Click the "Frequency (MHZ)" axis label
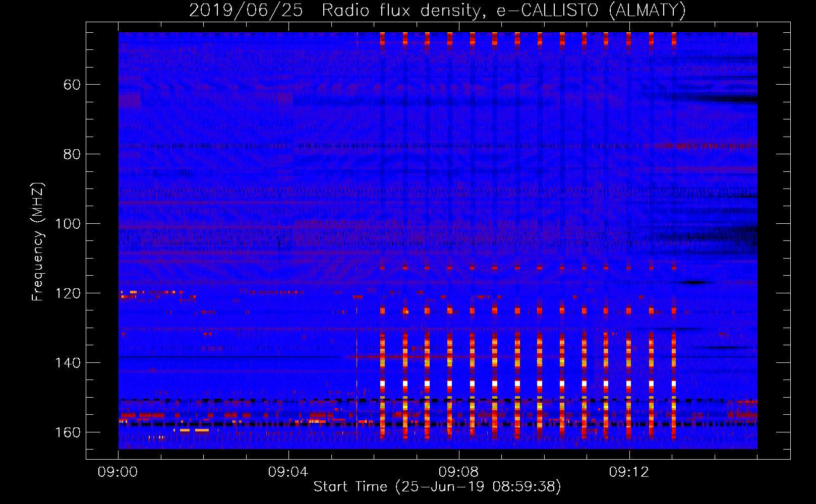Image resolution: width=816 pixels, height=504 pixels. (x=38, y=241)
